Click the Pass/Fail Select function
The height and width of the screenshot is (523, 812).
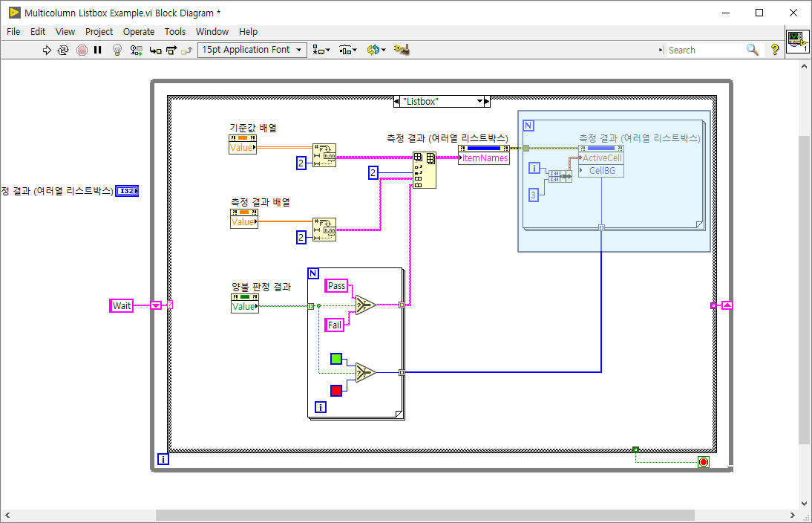coord(366,305)
